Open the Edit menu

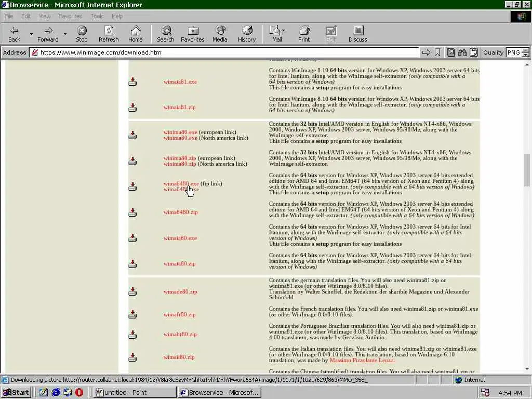click(26, 16)
